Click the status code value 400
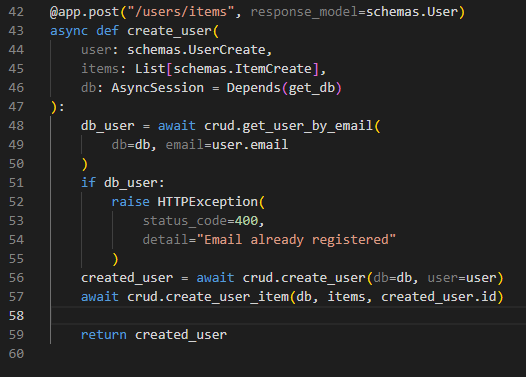526x377 pixels. click(246, 221)
